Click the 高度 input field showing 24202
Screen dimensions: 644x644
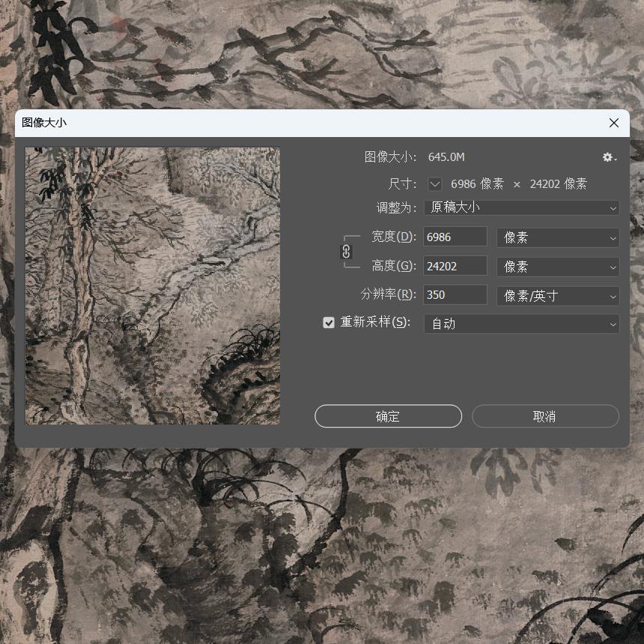tap(455, 266)
